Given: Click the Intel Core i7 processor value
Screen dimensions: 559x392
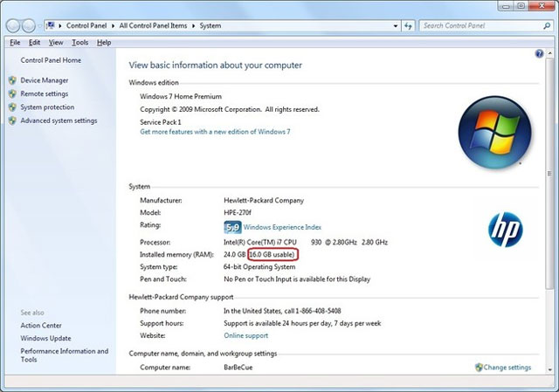Looking at the screenshot, I should pos(306,243).
